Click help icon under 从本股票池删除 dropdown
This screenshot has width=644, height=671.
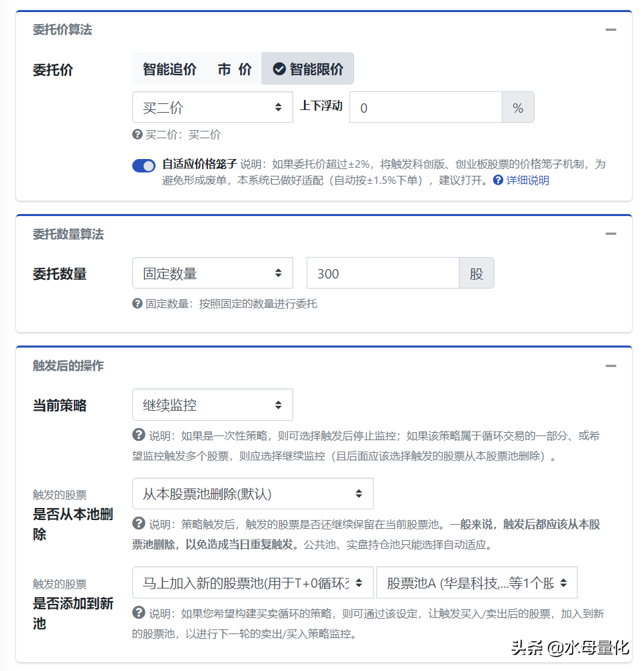tap(139, 523)
